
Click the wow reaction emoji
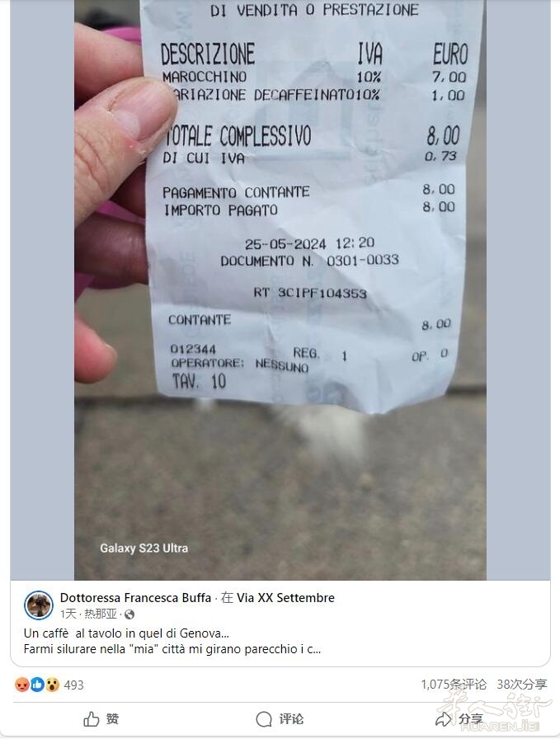[x=52, y=685]
